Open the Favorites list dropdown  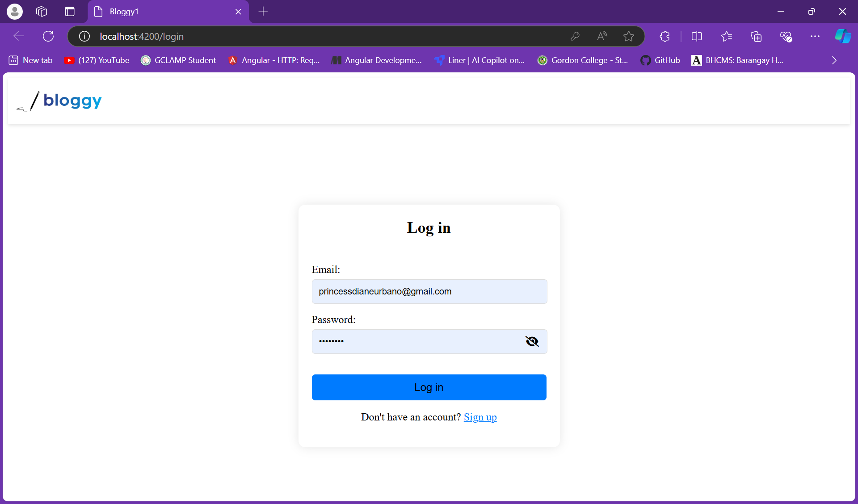[726, 36]
